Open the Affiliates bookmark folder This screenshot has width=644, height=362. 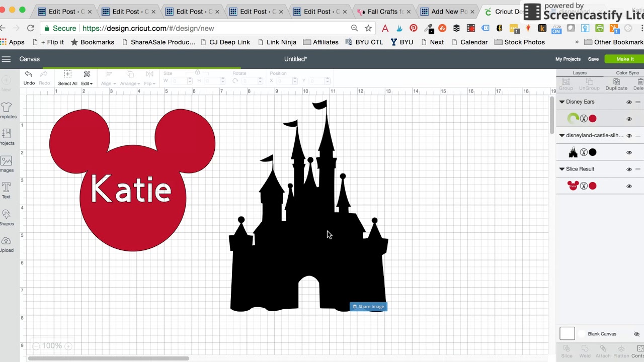click(x=320, y=42)
